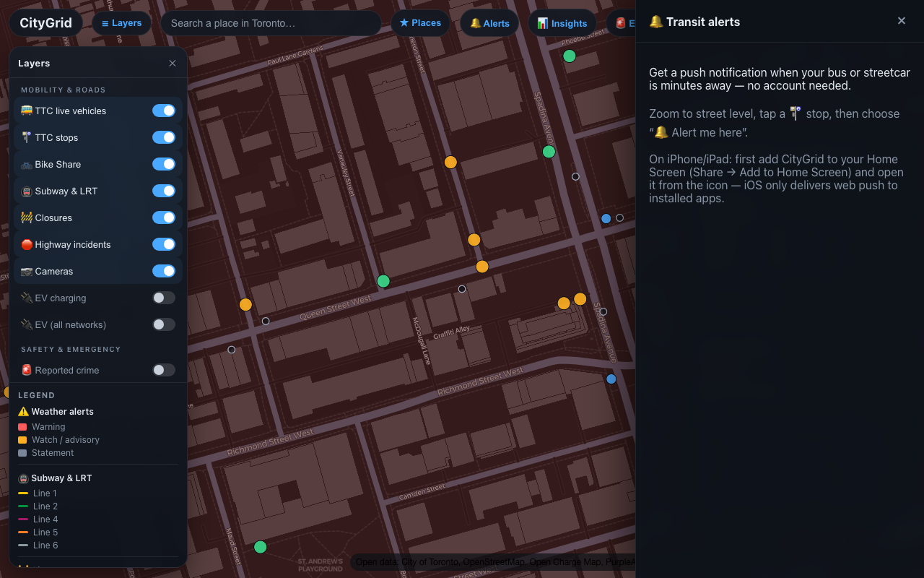Open the Insights tab

(562, 23)
